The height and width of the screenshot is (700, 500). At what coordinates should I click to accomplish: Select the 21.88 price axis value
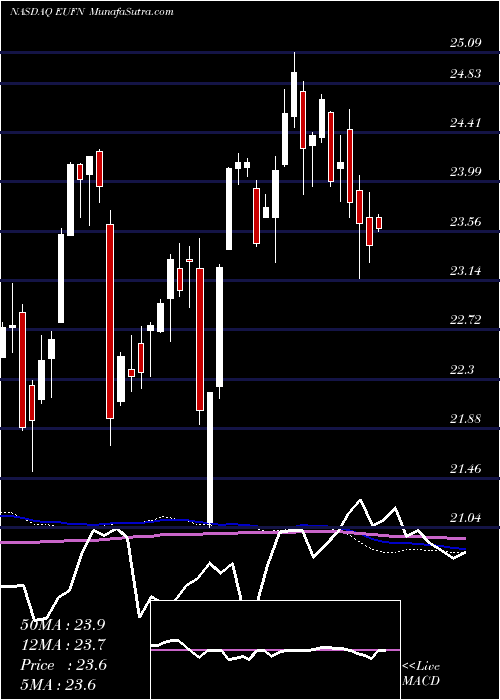click(466, 419)
